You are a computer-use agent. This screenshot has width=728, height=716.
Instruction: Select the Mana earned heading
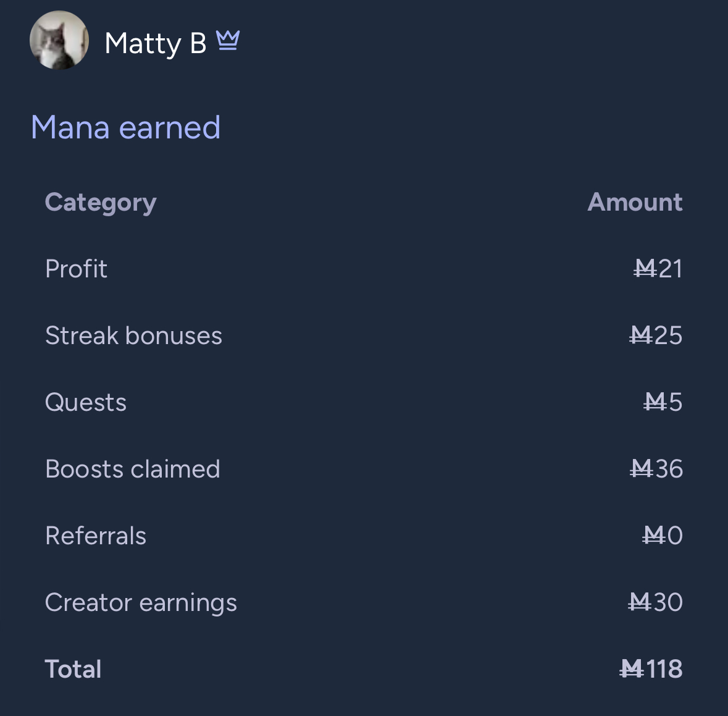coord(125,127)
